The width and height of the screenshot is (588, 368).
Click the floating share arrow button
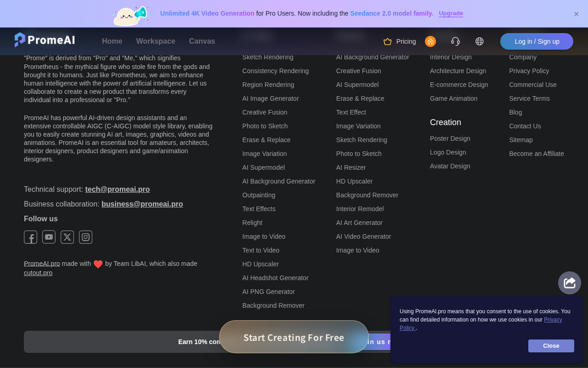pos(570,283)
